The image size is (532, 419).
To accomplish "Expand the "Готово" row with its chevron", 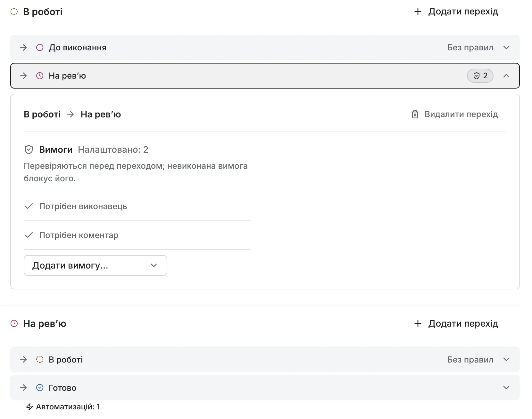I will pyautogui.click(x=506, y=388).
